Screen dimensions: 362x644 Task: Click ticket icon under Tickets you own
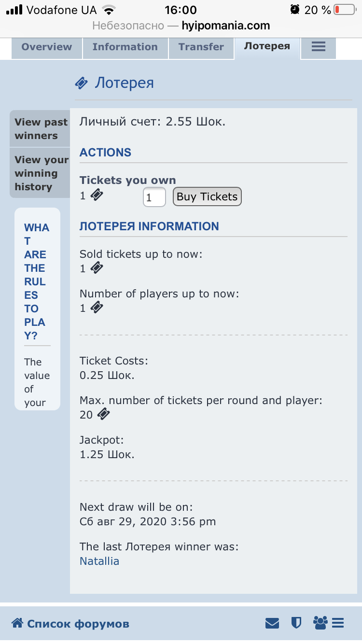point(97,195)
